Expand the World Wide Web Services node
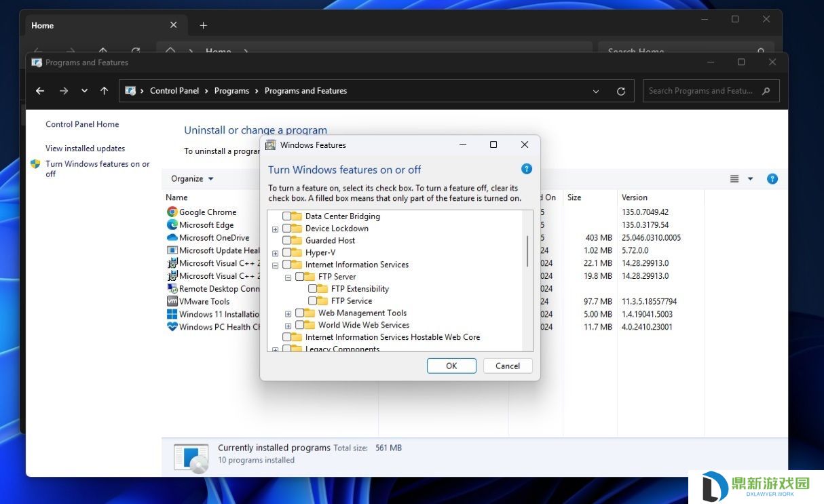Viewport: 824px width, 504px height. 288,326
